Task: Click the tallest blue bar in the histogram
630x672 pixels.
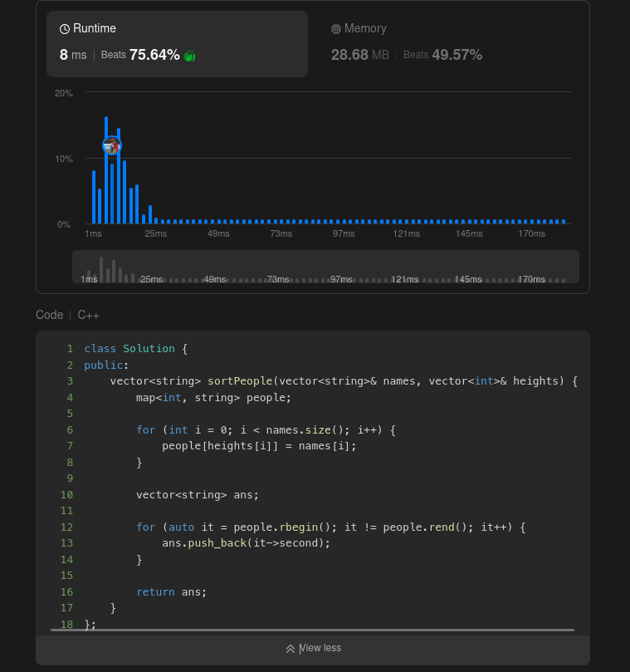Action: [x=106, y=169]
